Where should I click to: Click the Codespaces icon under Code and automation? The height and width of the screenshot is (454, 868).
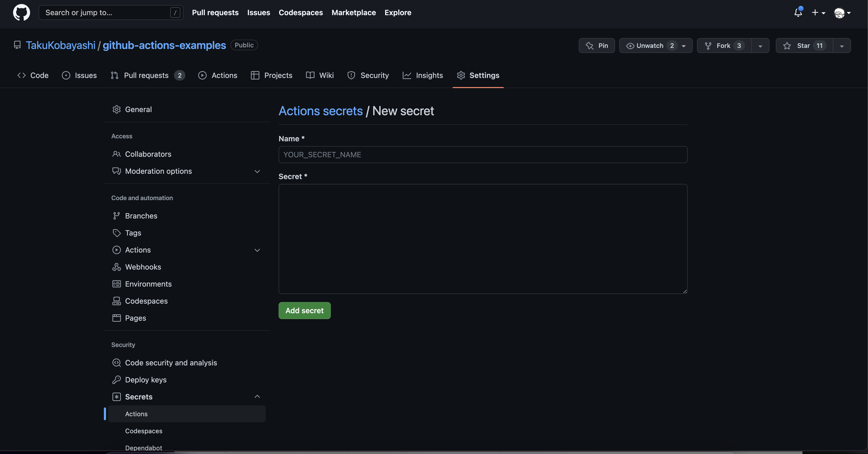(x=116, y=301)
